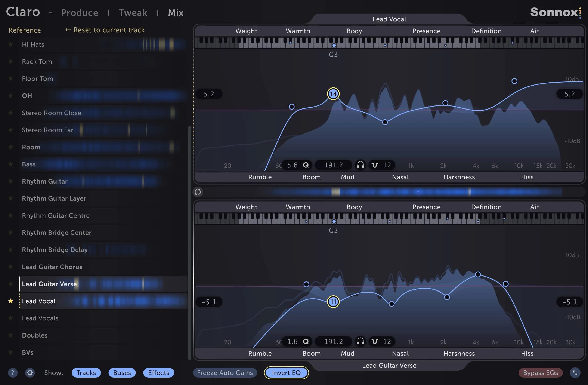Click the sync arrows icon between the two EQs

pos(198,192)
